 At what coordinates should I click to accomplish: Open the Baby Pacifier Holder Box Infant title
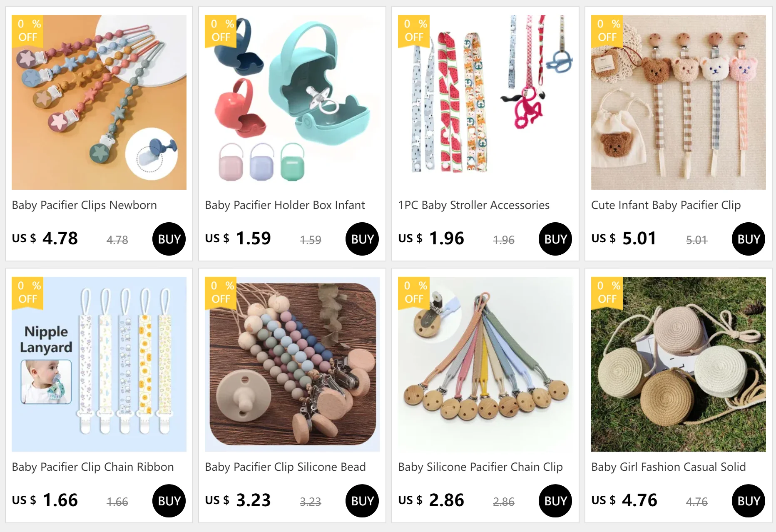pos(285,205)
